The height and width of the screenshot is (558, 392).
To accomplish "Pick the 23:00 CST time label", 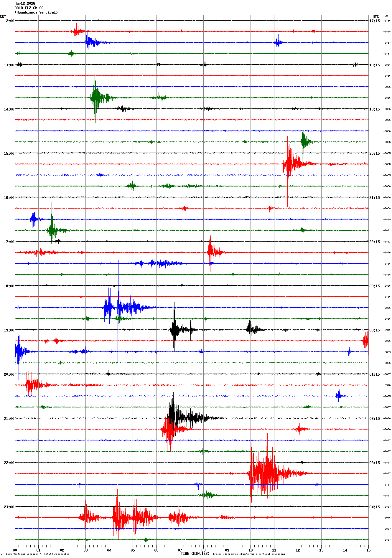I will click(9, 507).
